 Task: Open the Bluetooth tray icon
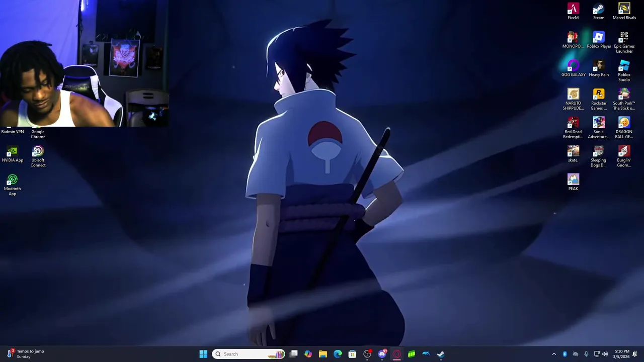565,354
